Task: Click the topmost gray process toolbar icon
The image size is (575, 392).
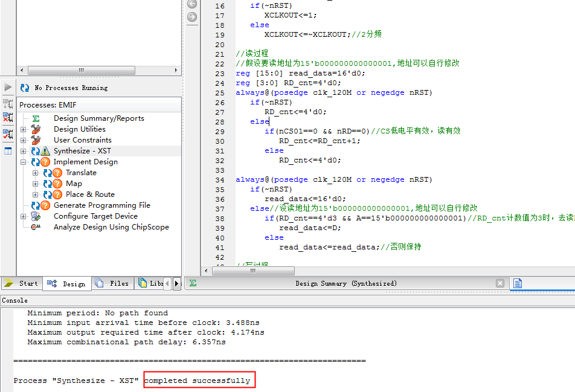Action: pyautogui.click(x=8, y=103)
